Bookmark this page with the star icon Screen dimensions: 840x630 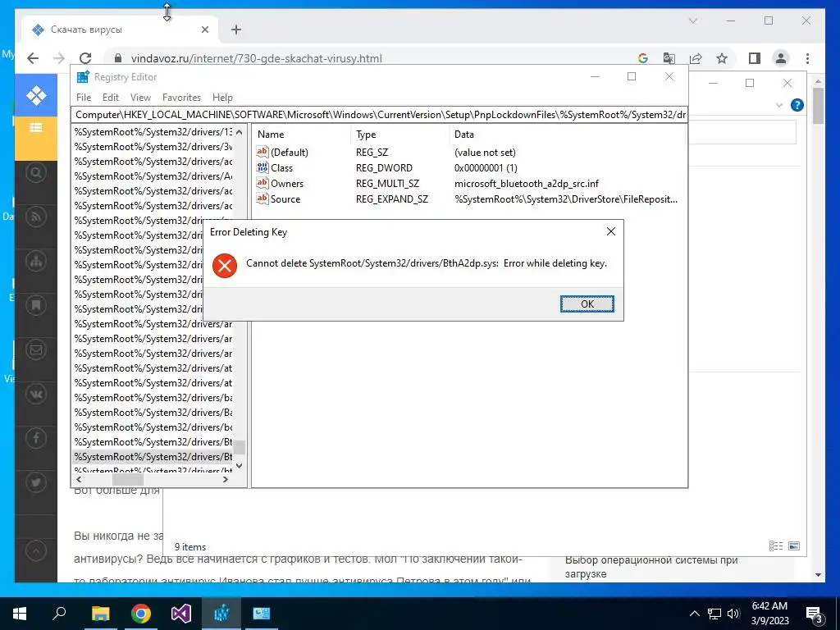(722, 58)
